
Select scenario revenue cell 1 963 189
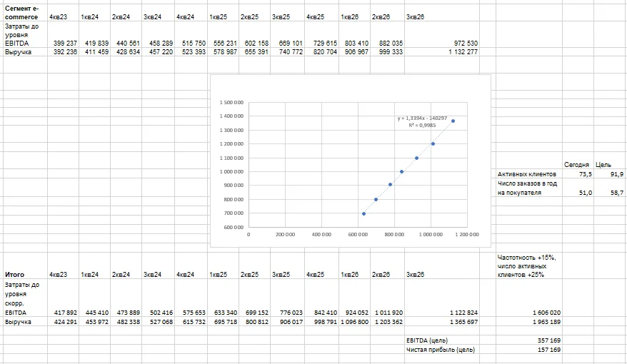[529, 322]
